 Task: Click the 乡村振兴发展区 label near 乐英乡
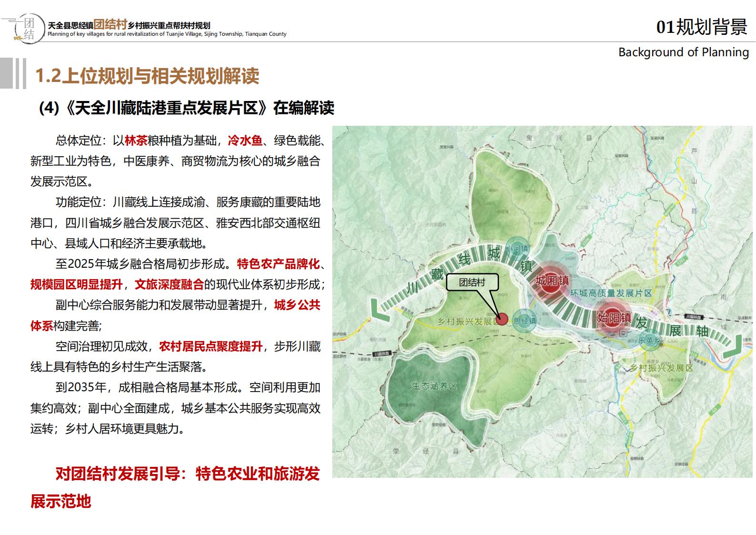coord(662,368)
